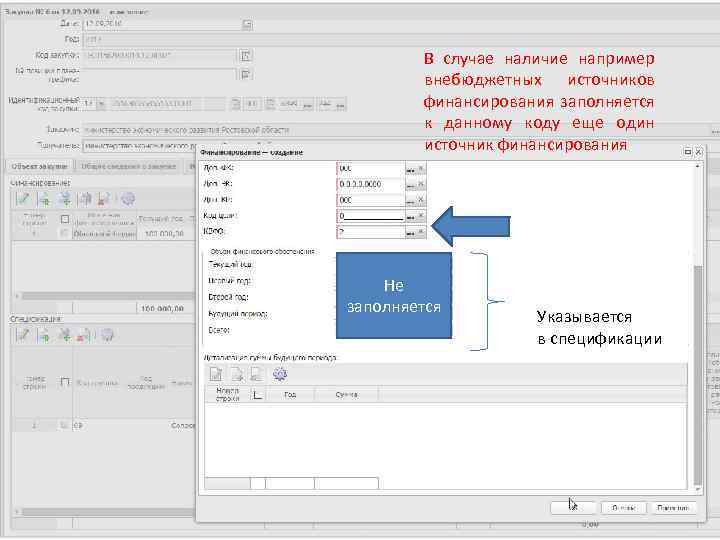Switch to the Объект закупки tab

[x=39, y=166]
